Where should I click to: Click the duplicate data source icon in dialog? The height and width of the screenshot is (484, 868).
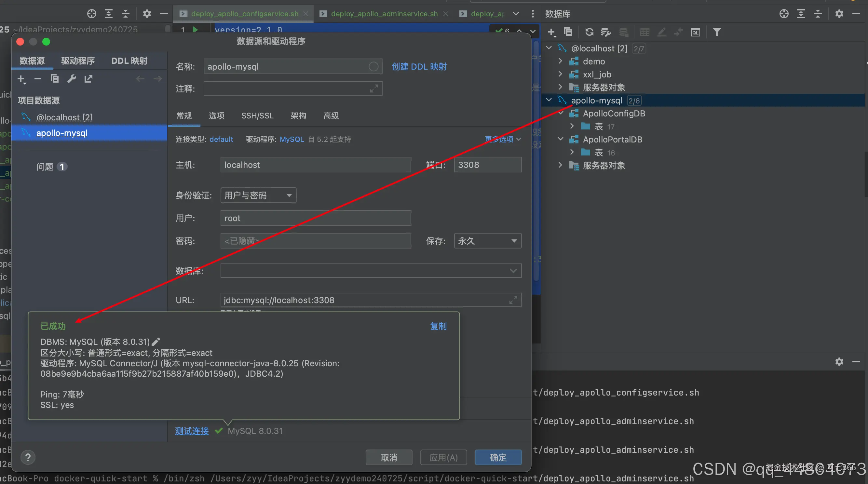tap(55, 79)
